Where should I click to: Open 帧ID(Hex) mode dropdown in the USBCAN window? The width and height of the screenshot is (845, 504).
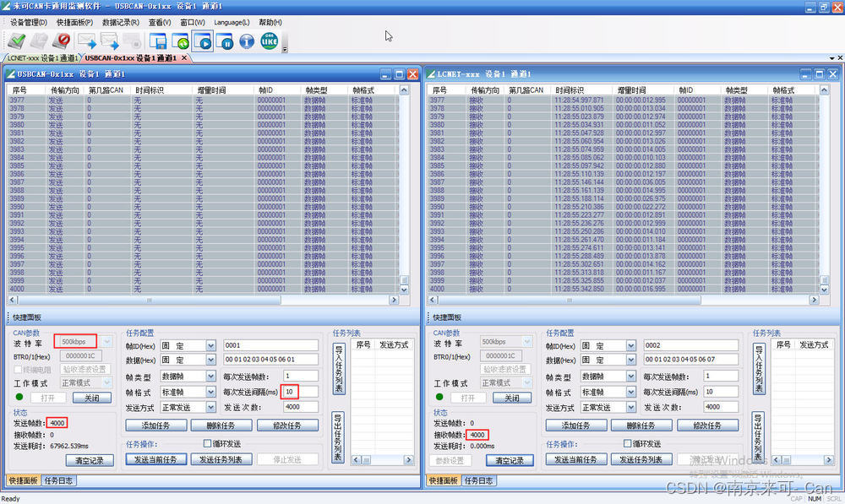210,345
